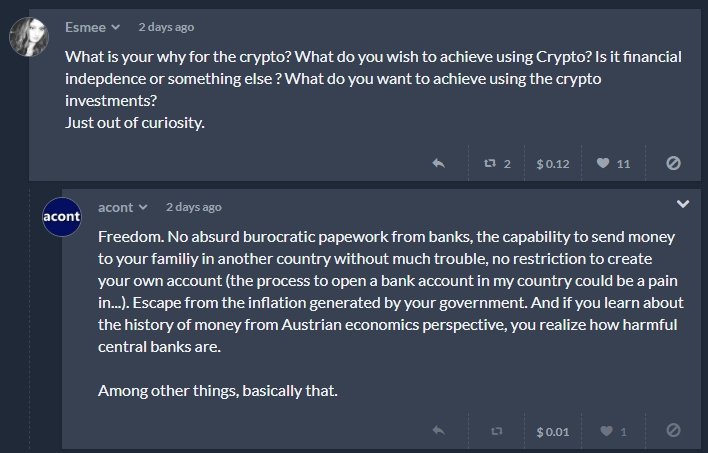Viewport: 708px width, 453px height.
Task: Open acont's profile via username
Action: pos(116,207)
